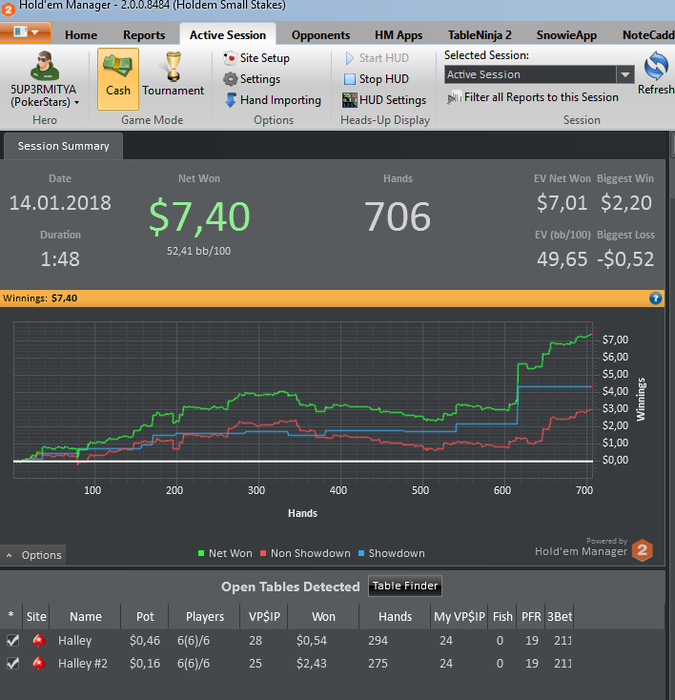Image resolution: width=675 pixels, height=700 pixels.
Task: Sort by the Name column header
Action: pyautogui.click(x=85, y=617)
